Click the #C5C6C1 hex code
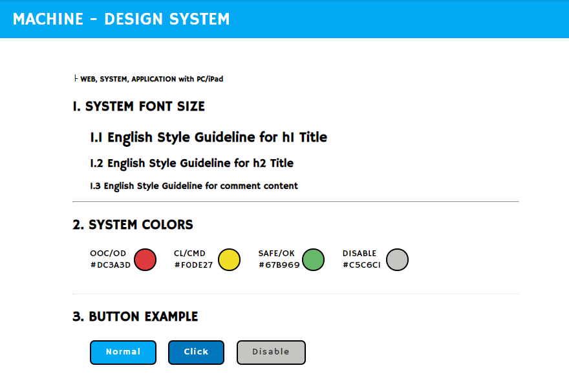 click(x=361, y=265)
